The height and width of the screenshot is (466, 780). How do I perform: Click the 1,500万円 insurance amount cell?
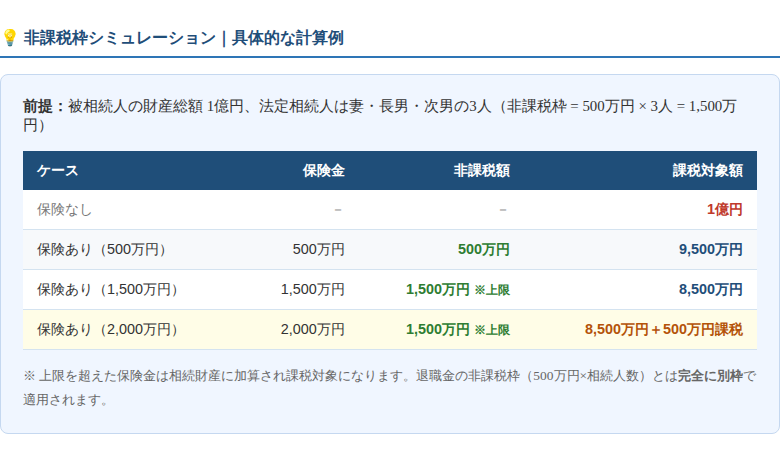point(312,289)
